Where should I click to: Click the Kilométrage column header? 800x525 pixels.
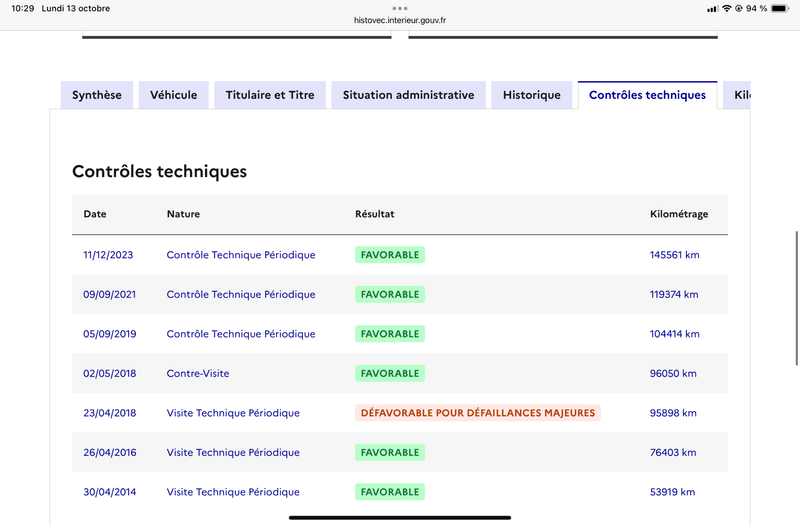[679, 214]
